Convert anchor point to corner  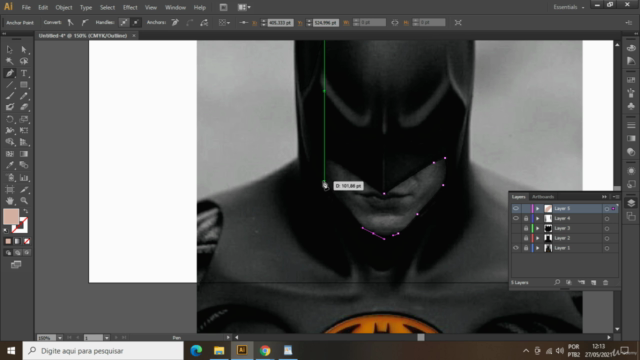pyautogui.click(x=70, y=22)
